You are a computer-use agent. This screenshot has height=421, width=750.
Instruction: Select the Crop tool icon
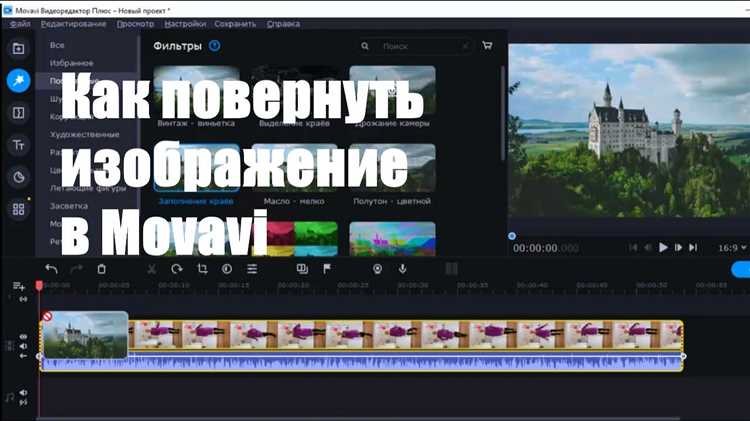[x=202, y=269]
